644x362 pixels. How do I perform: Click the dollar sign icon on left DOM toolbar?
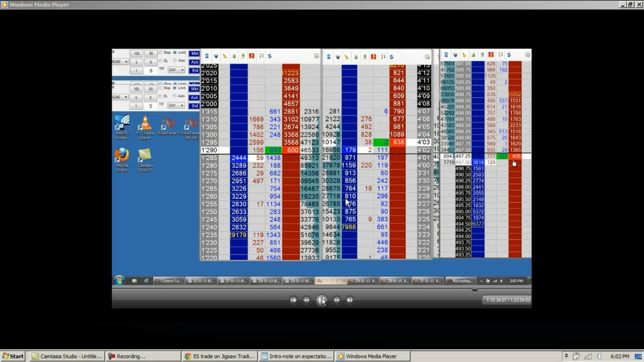click(269, 56)
